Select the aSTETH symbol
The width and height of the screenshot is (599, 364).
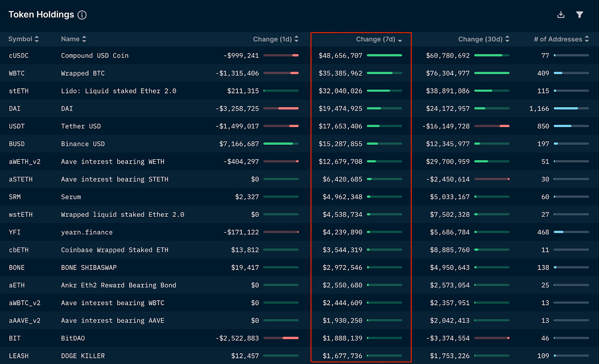(x=21, y=179)
